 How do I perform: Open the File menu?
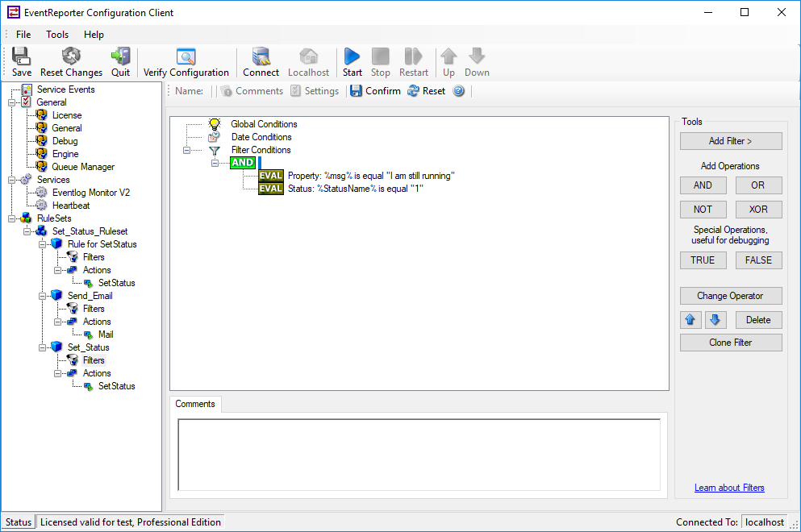click(x=23, y=34)
